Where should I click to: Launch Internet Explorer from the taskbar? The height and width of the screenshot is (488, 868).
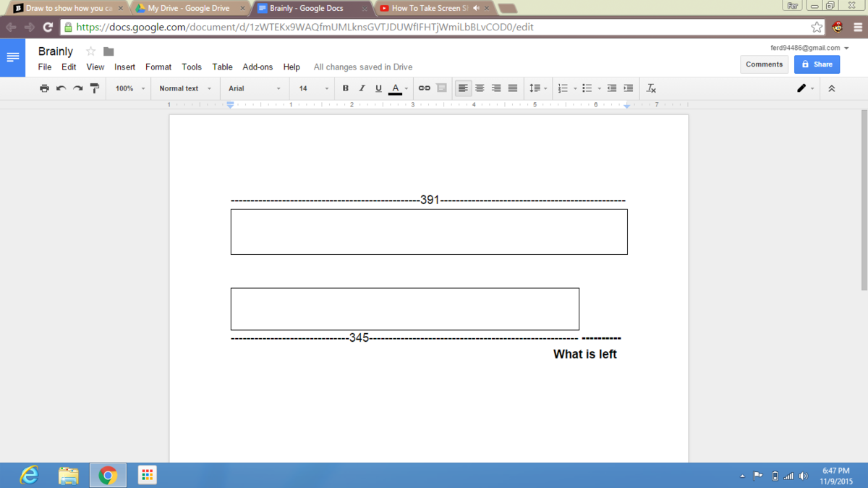29,475
